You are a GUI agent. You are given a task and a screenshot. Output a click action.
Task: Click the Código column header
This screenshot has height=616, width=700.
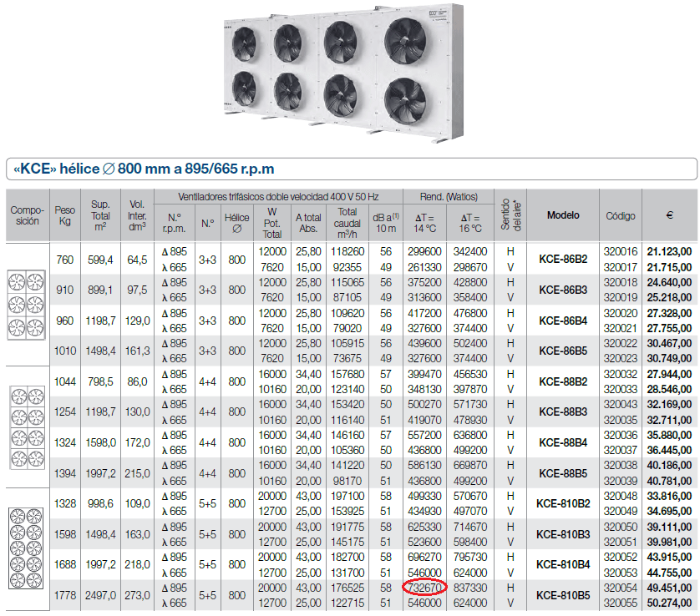pos(620,215)
